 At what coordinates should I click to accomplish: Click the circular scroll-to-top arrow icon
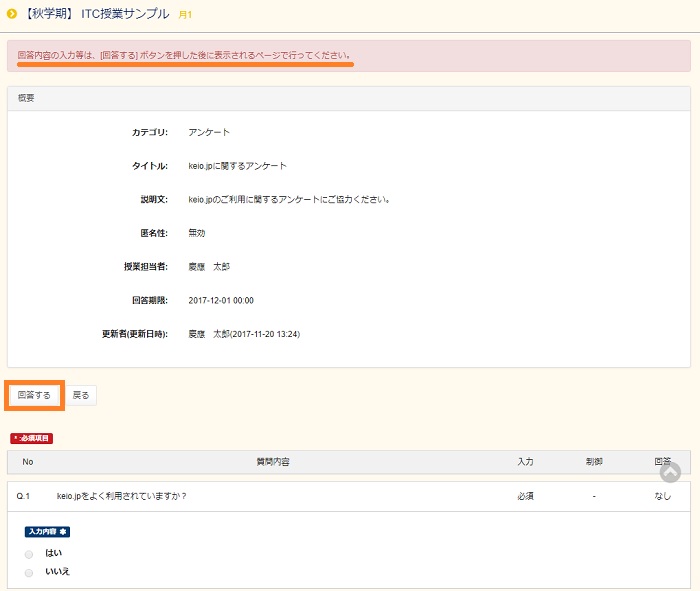[670, 472]
